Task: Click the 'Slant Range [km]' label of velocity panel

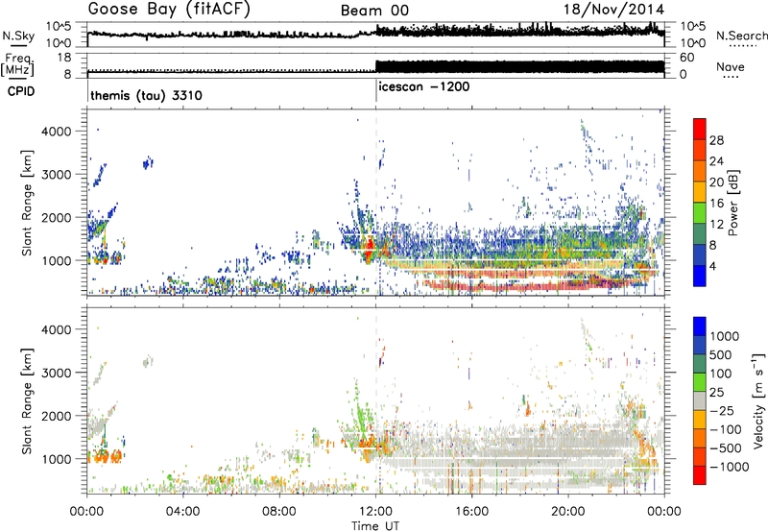Action: coord(27,400)
